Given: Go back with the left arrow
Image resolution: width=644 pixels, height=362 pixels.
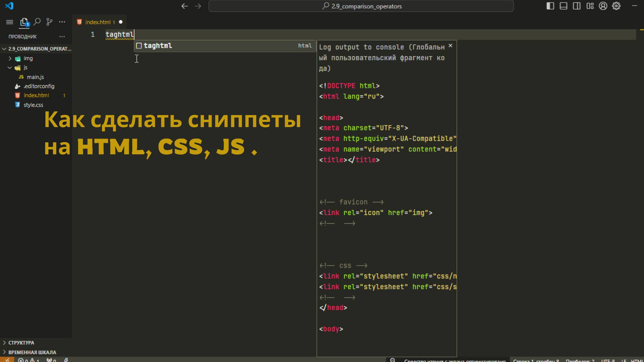Looking at the screenshot, I should [184, 6].
